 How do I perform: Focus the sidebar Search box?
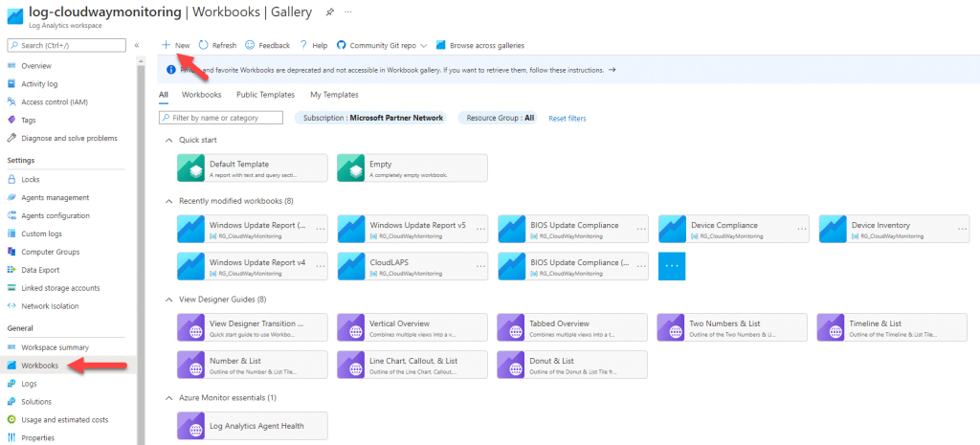66,45
